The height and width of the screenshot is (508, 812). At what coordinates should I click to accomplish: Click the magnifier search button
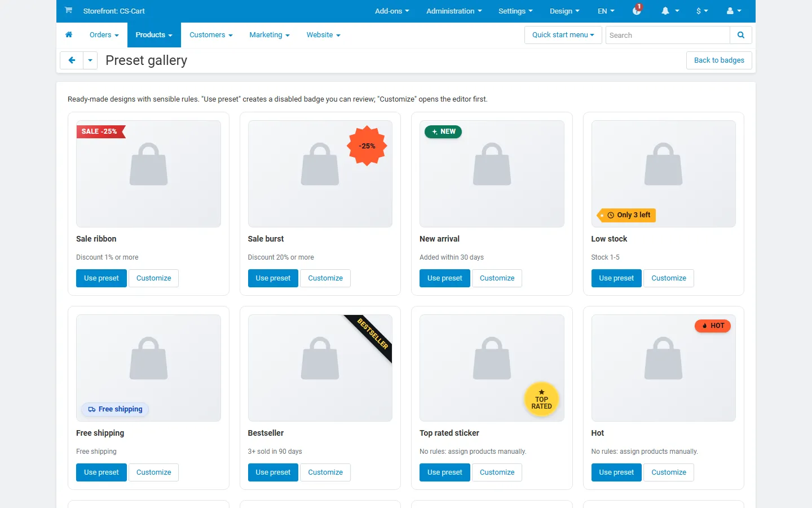741,35
